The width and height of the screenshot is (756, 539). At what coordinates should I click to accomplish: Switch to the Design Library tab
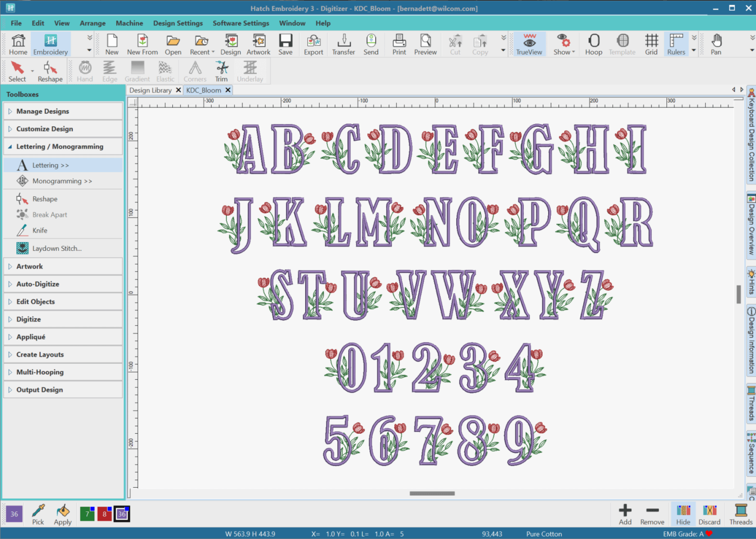(150, 90)
